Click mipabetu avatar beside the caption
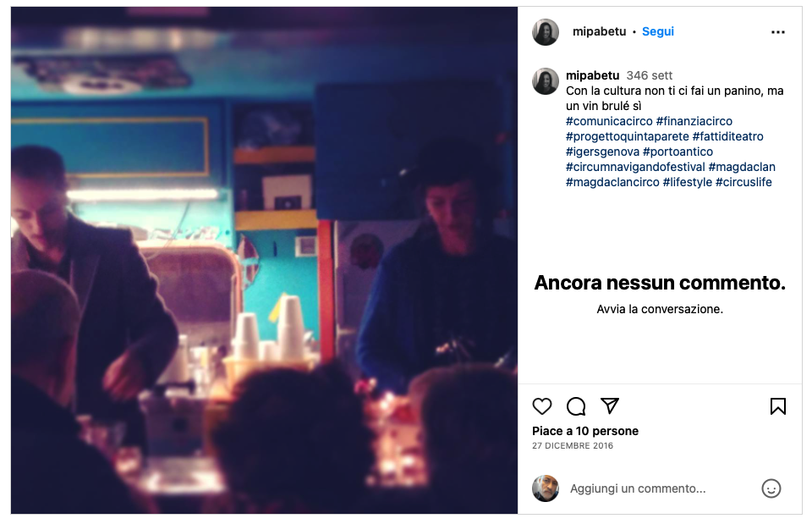This screenshot has width=812, height=524. click(x=546, y=81)
